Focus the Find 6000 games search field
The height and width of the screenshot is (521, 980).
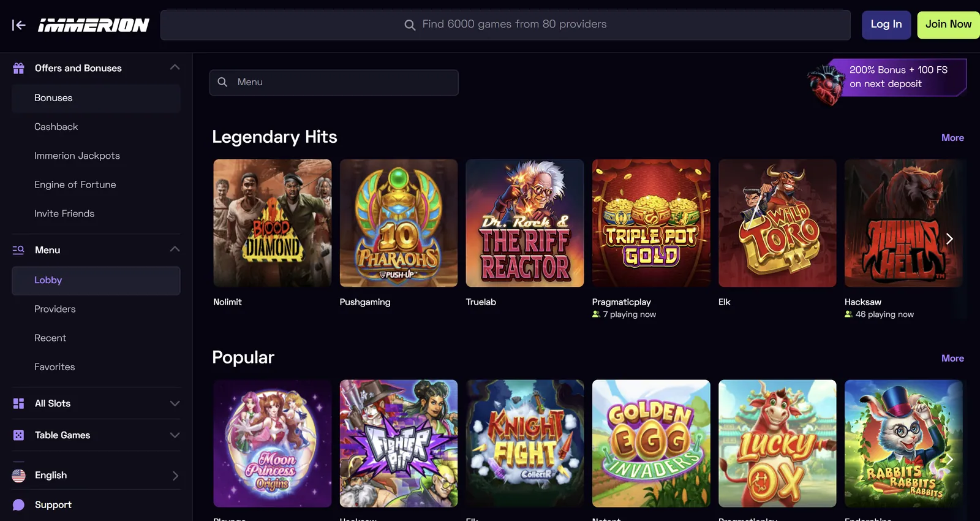(x=505, y=25)
